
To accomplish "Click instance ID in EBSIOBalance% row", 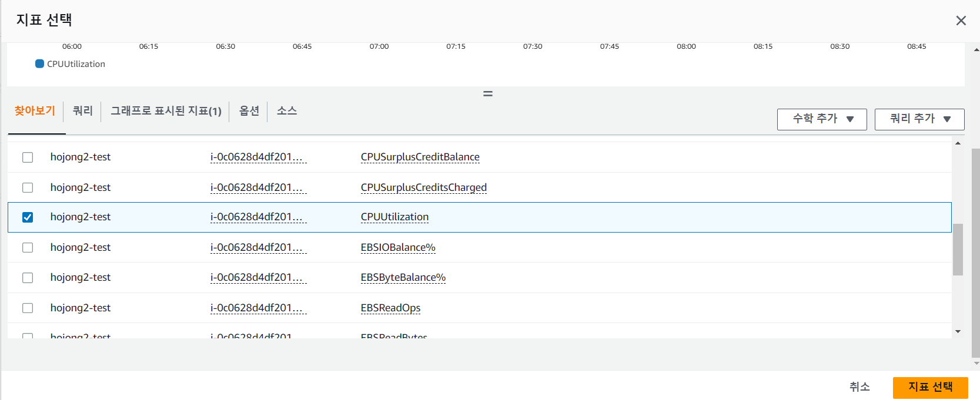I will pyautogui.click(x=259, y=247).
